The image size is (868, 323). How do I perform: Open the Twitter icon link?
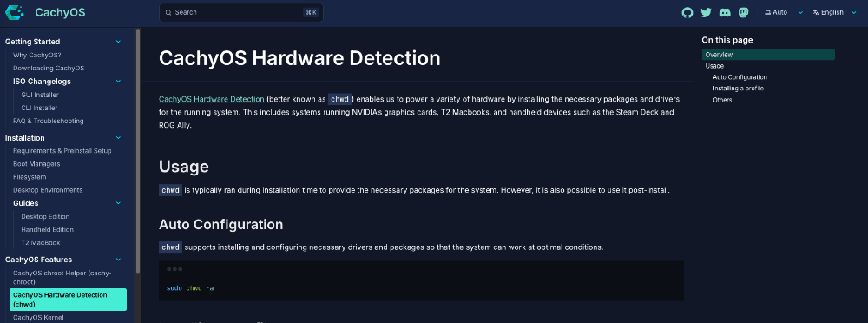pos(706,13)
